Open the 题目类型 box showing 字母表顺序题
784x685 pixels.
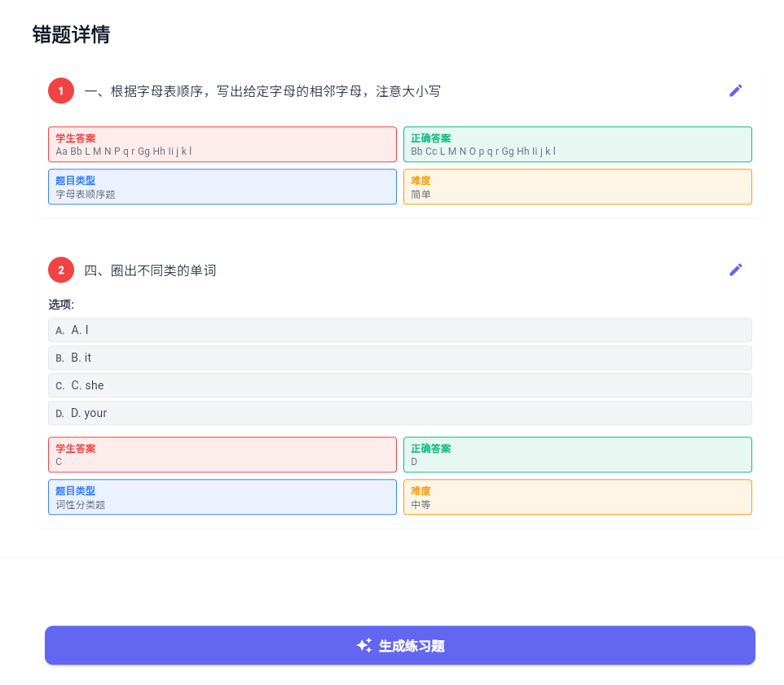(x=222, y=187)
